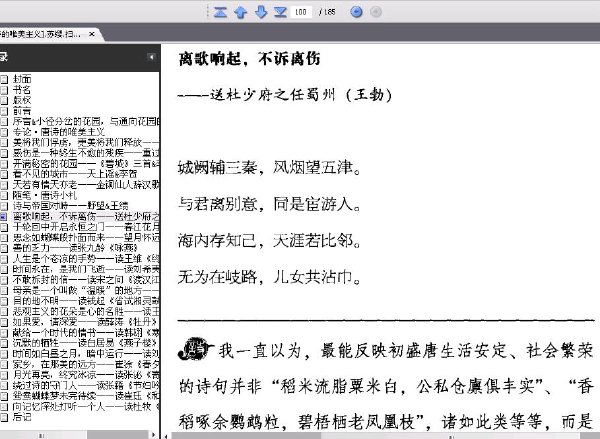Select the document tab title
The height and width of the screenshot is (439, 600).
(x=41, y=34)
